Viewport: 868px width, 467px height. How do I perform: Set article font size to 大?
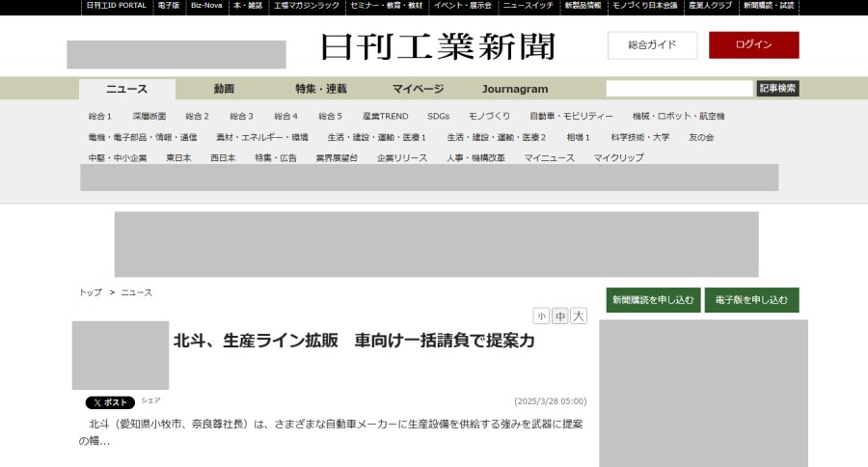pos(579,316)
